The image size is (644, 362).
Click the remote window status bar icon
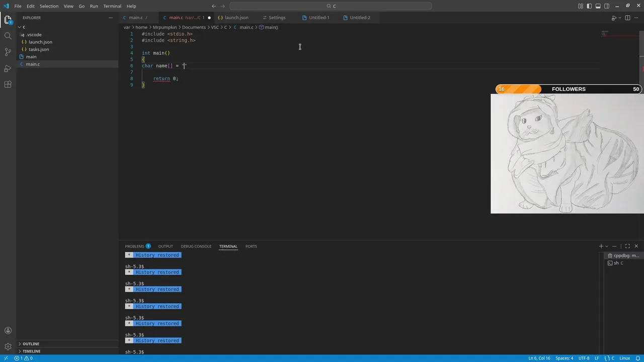(x=6, y=358)
